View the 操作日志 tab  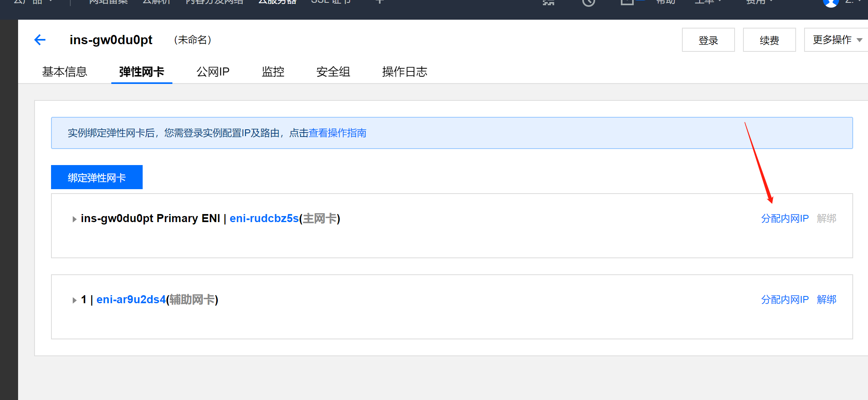405,72
